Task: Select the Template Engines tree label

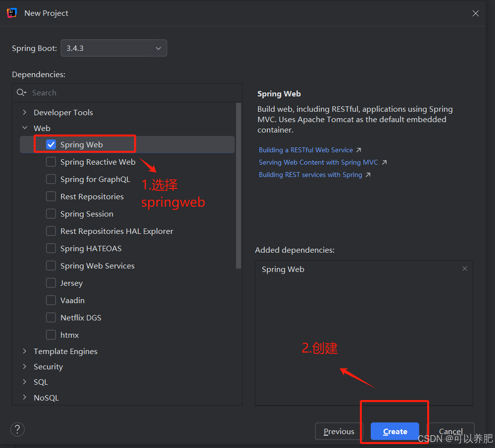Action: 65,351
